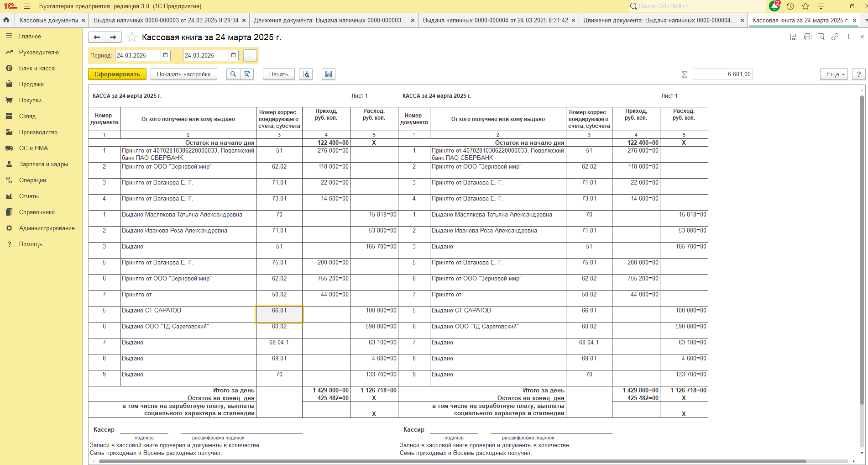868x465 pixels.
Task: Click the Сформировать button
Action: coord(117,74)
